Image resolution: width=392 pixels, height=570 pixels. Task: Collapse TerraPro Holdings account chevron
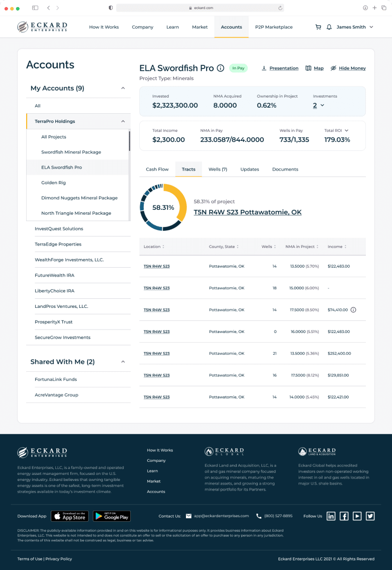123,121
